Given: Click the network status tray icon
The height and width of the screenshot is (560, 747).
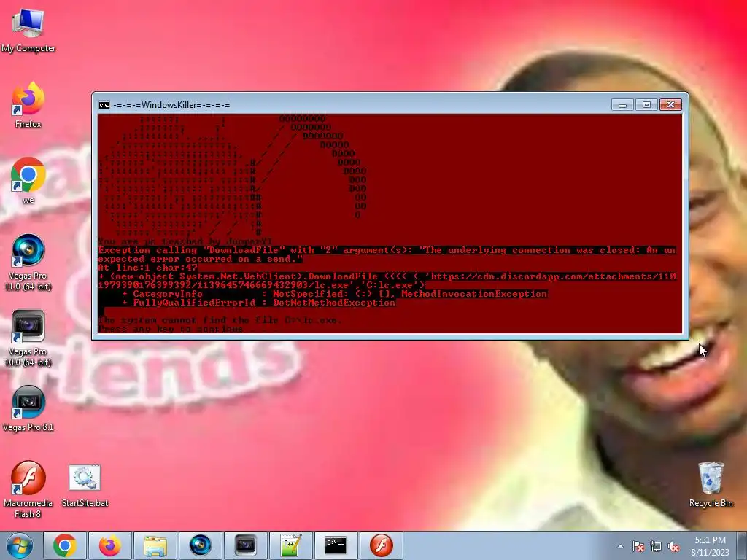Looking at the screenshot, I should [x=656, y=547].
